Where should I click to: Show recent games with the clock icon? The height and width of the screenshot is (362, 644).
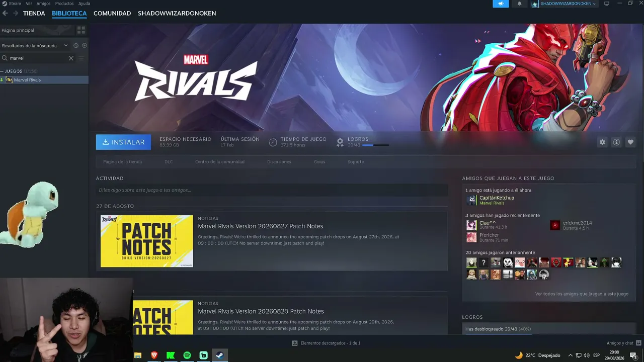point(76,45)
